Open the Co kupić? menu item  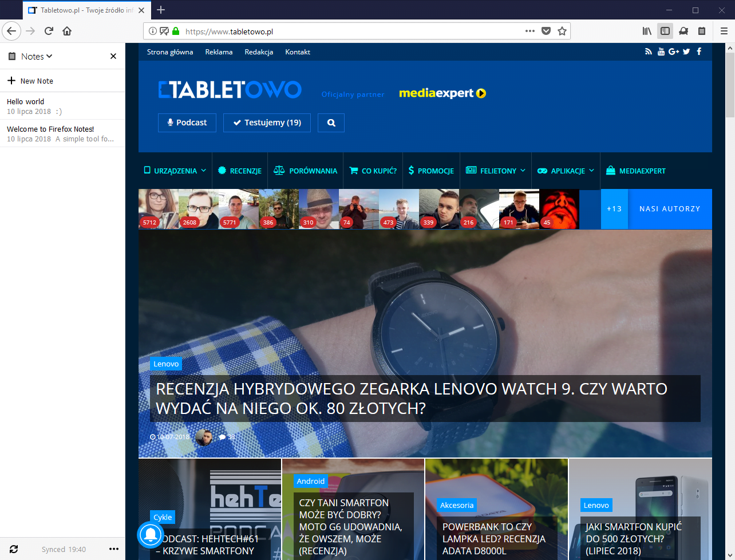point(373,171)
